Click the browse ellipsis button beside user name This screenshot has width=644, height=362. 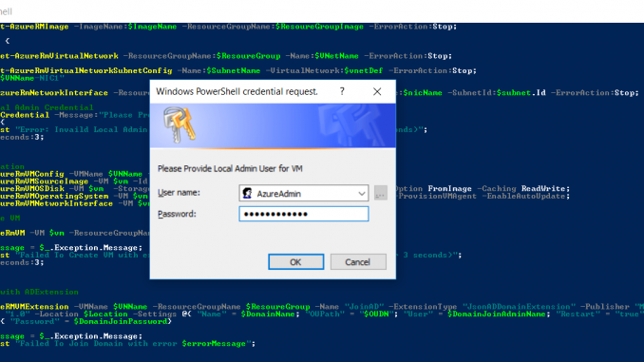click(380, 193)
